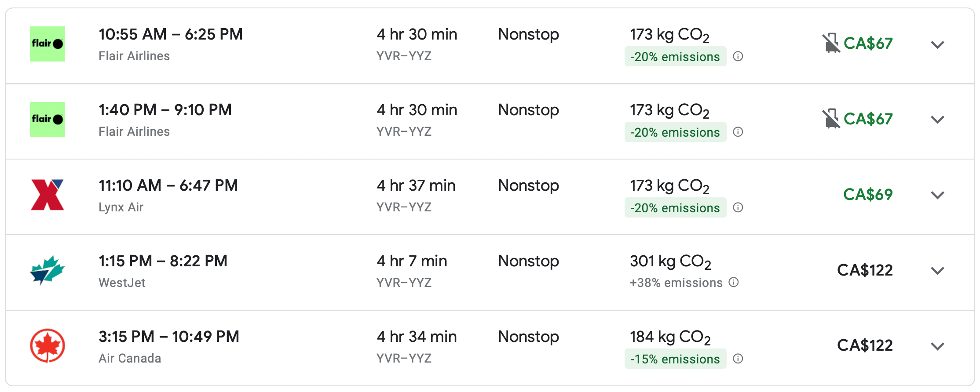Click the Lynx Air red X logo
This screenshot has width=980, height=392.
(48, 195)
